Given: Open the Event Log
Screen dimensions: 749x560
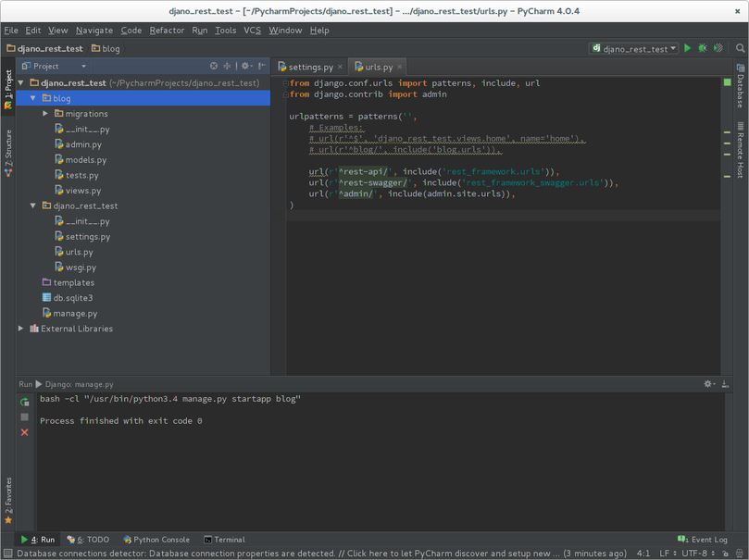Looking at the screenshot, I should (x=703, y=540).
